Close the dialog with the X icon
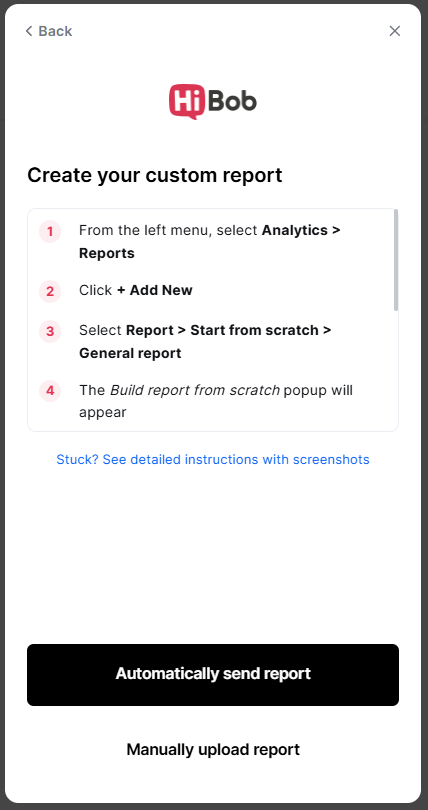The image size is (428, 810). tap(394, 31)
